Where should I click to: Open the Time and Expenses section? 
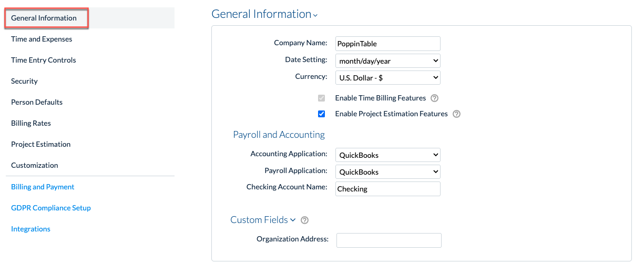point(42,39)
